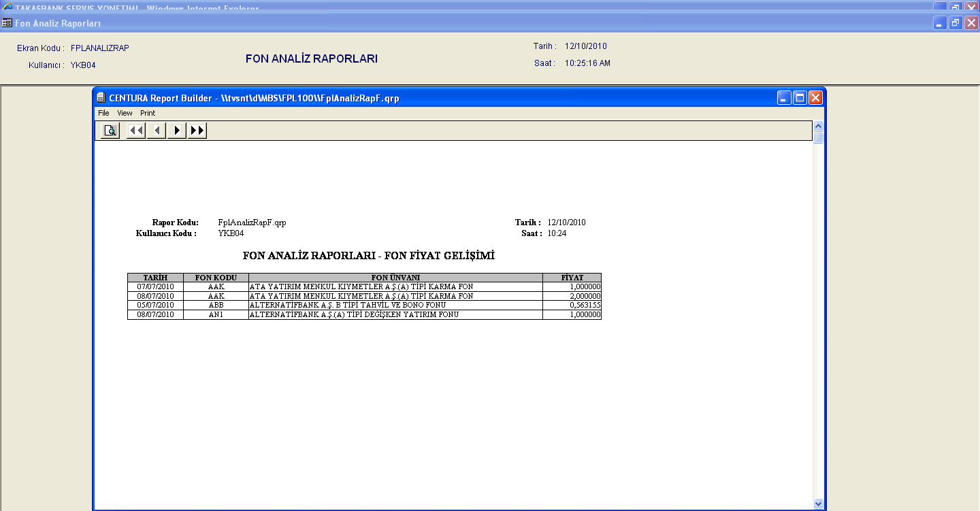
Task: Click ALTERNATİFBANK B TİPİ TAHVİL VE BONO FONU
Action: click(x=348, y=306)
